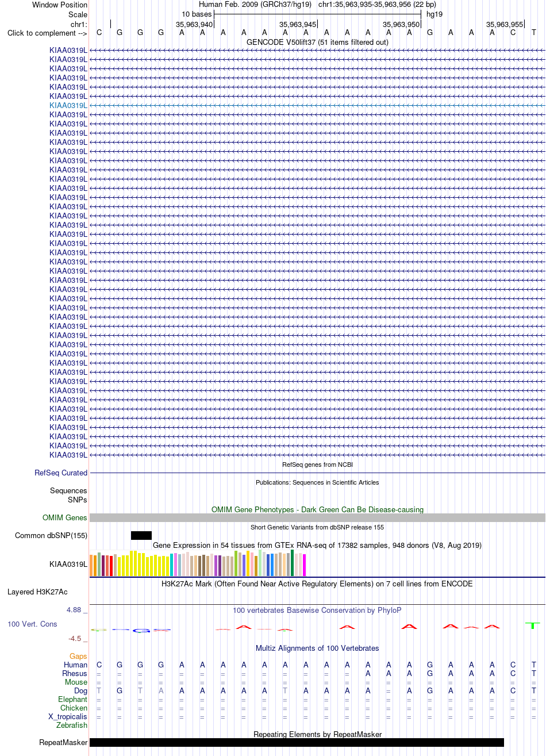Click Repeating Elements by RepeatMasker title
The height and width of the screenshot is (756, 546).
point(317,734)
